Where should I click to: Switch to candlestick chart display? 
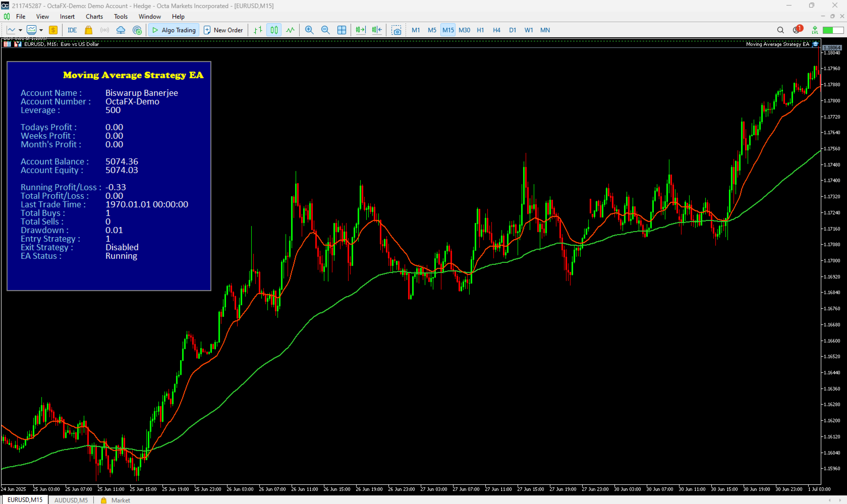274,30
